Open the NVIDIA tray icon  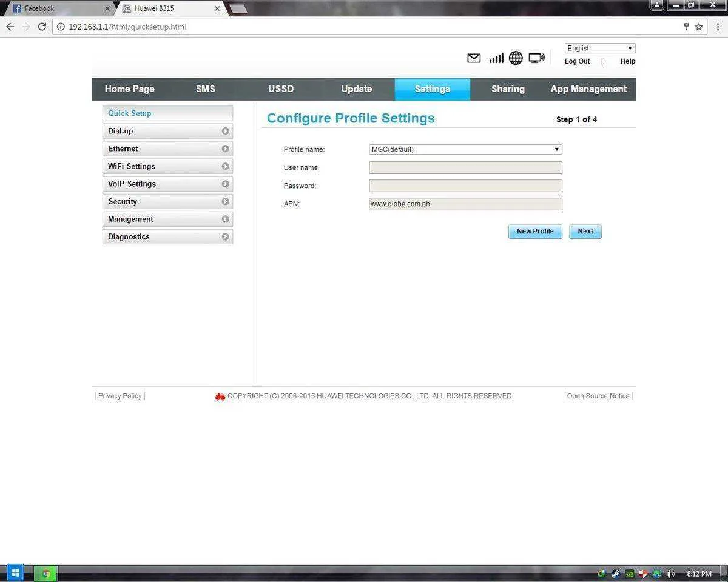[630, 574]
